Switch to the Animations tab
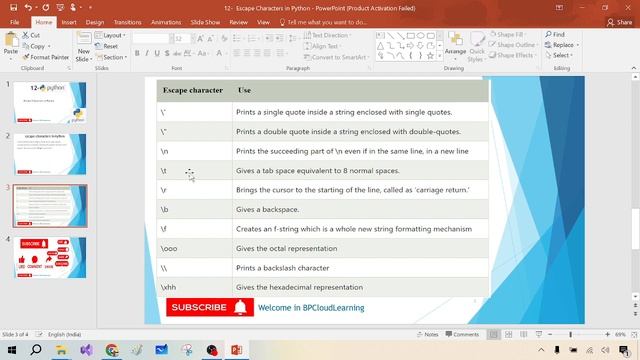Viewport: 640px width, 360px height. 166,22
